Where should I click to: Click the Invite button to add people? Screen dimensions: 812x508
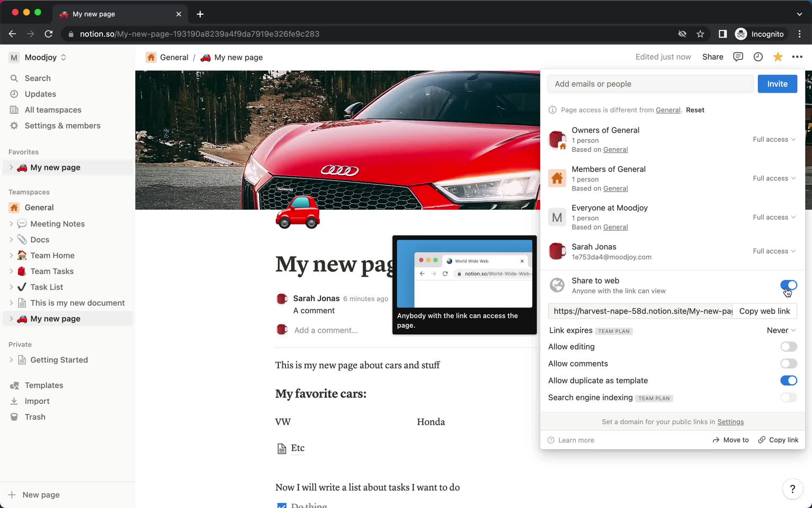coord(777,84)
